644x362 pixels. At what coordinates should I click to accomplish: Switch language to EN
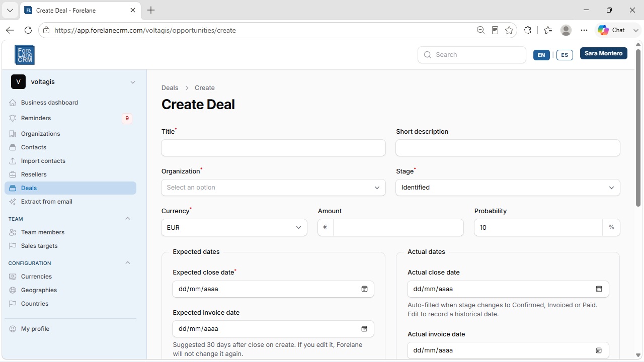tap(541, 55)
